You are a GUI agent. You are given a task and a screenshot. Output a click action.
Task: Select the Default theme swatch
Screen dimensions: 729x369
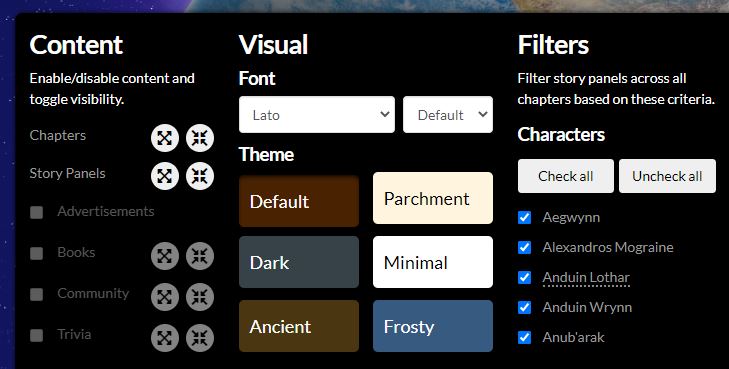click(299, 201)
